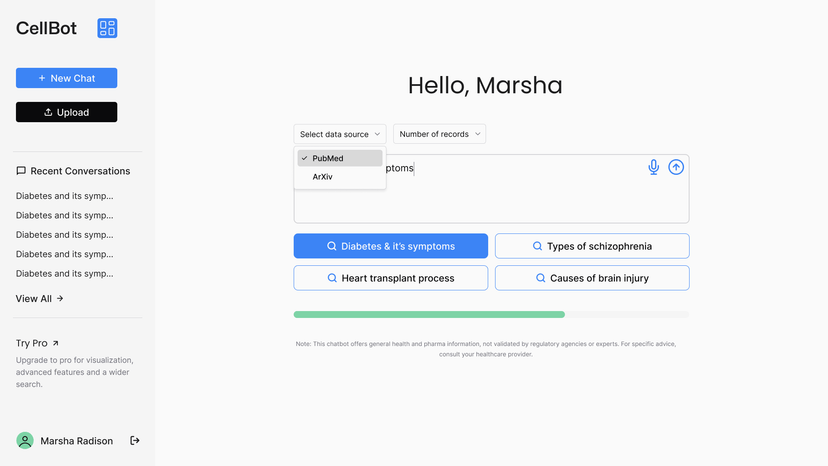Collapse the Select data source dropdown
Screen dimensions: 828x466
click(340, 134)
